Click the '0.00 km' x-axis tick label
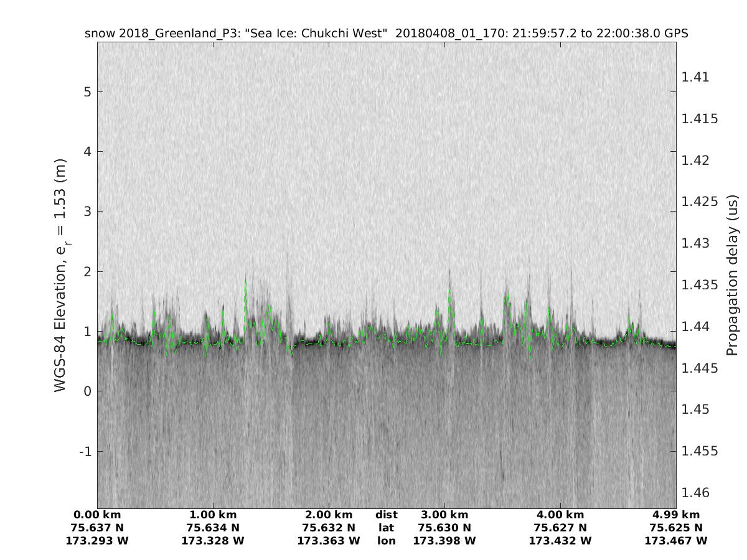This screenshot has width=747, height=560. 97,515
